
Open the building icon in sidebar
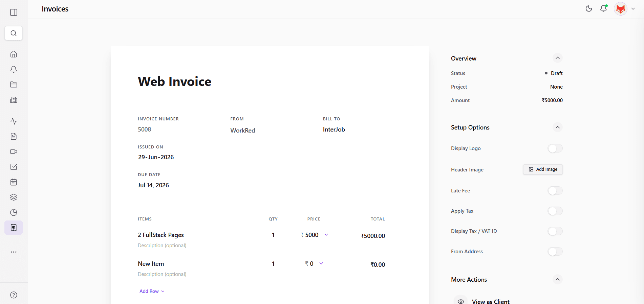tap(14, 100)
